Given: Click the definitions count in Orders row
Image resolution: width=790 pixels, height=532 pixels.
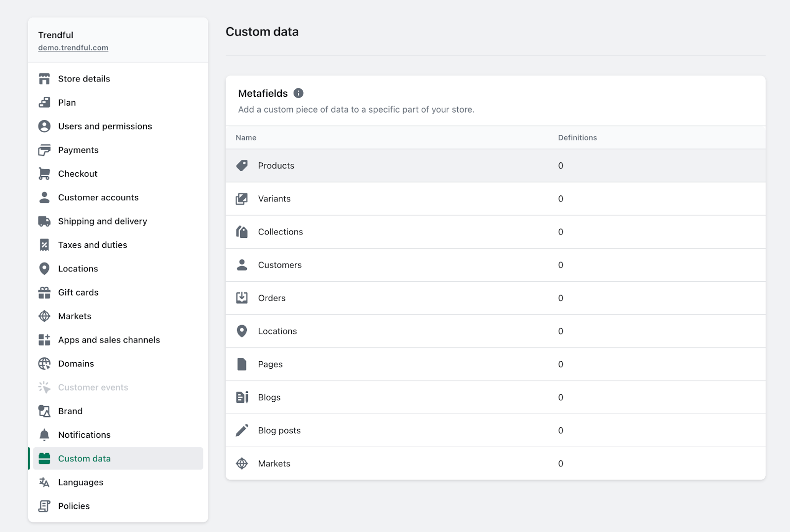Looking at the screenshot, I should point(560,298).
